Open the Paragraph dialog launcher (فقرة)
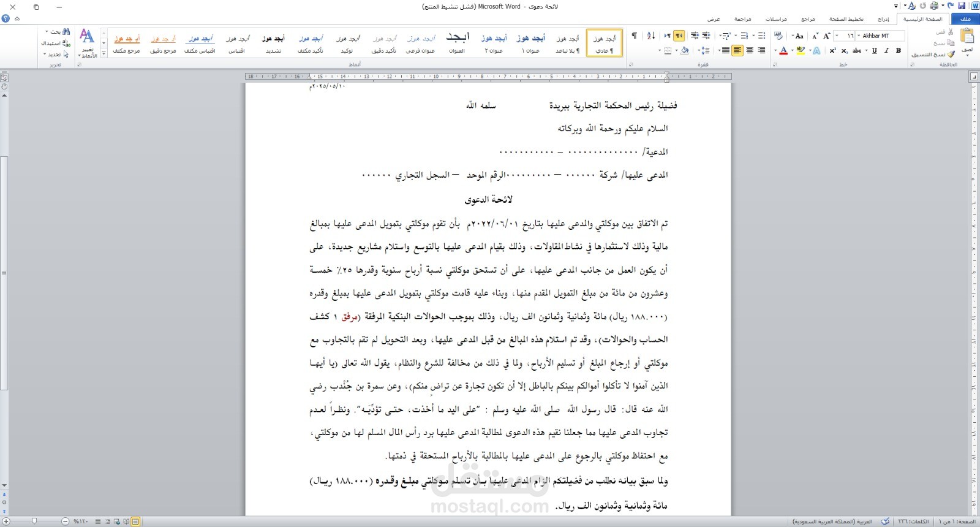Viewport: 980px width, 527px height. (631, 64)
